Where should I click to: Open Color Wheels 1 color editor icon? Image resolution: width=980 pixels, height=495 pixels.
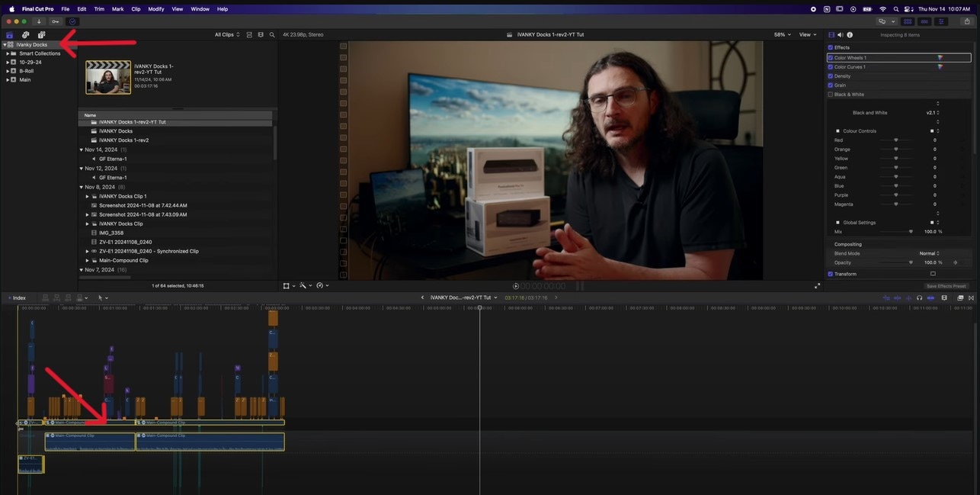pyautogui.click(x=940, y=58)
